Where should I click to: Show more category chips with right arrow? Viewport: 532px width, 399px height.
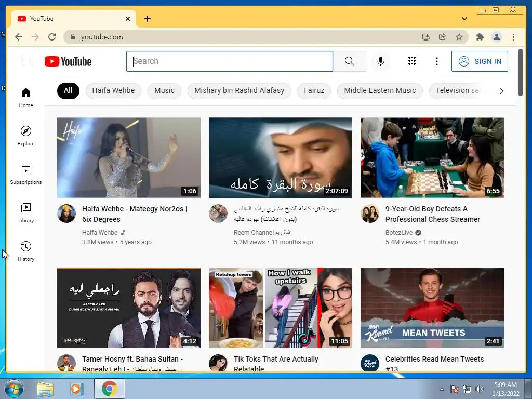click(501, 90)
